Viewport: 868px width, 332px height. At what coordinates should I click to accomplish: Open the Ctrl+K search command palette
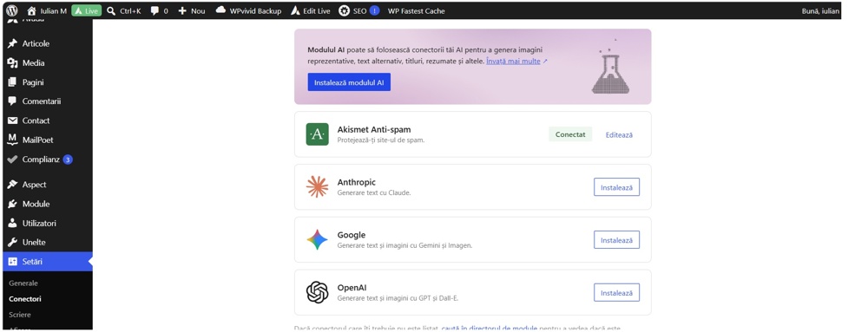124,10
